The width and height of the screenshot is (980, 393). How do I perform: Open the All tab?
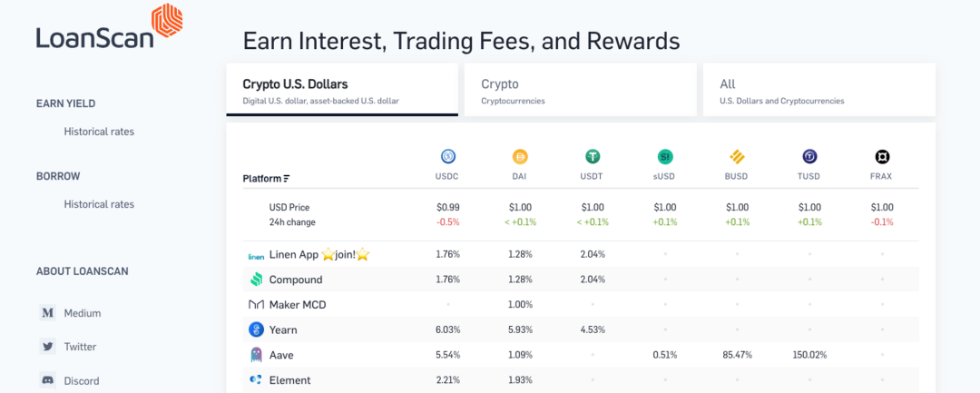[818, 90]
